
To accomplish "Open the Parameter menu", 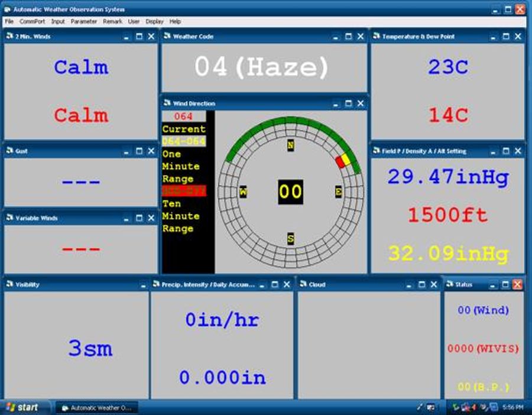I will pyautogui.click(x=84, y=21).
